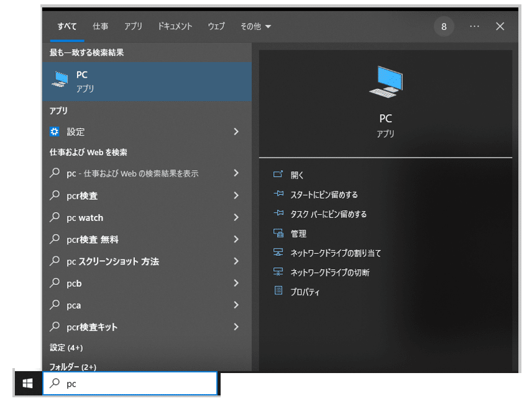Select the PC best match result
Screen dimensions: 532x401
tap(147, 82)
